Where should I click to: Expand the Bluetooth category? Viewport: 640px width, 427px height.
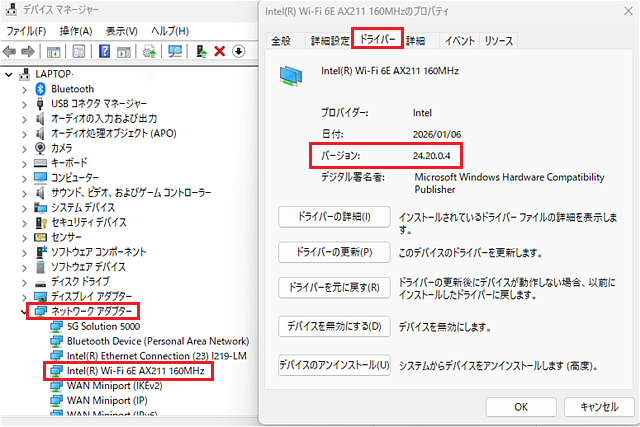[x=24, y=90]
